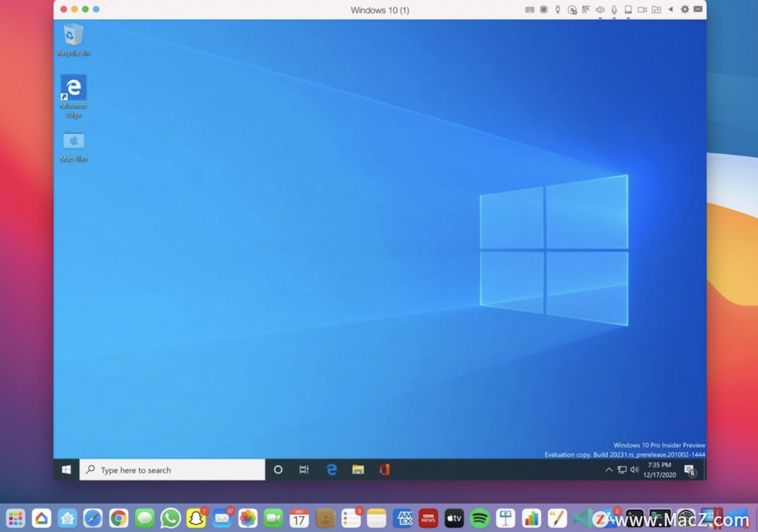This screenshot has width=758, height=532.
Task: Launch Edge from the Windows taskbar
Action: (x=332, y=469)
